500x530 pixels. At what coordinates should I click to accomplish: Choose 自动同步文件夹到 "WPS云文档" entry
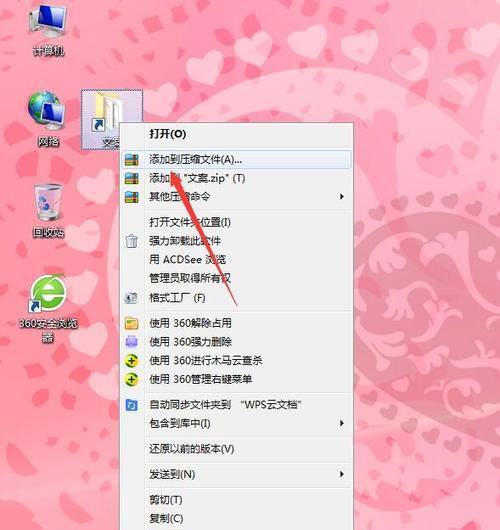pyautogui.click(x=237, y=405)
